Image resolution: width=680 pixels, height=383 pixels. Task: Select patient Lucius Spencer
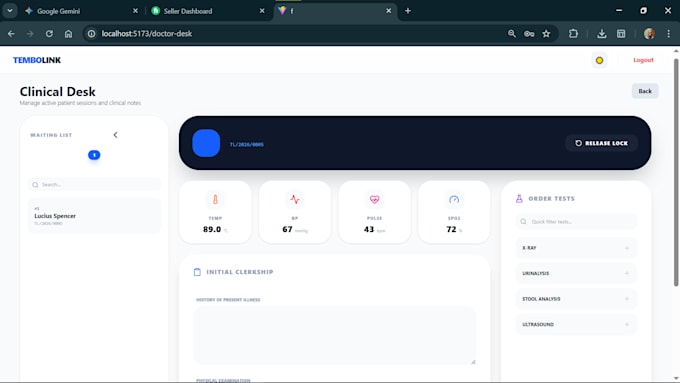(95, 216)
